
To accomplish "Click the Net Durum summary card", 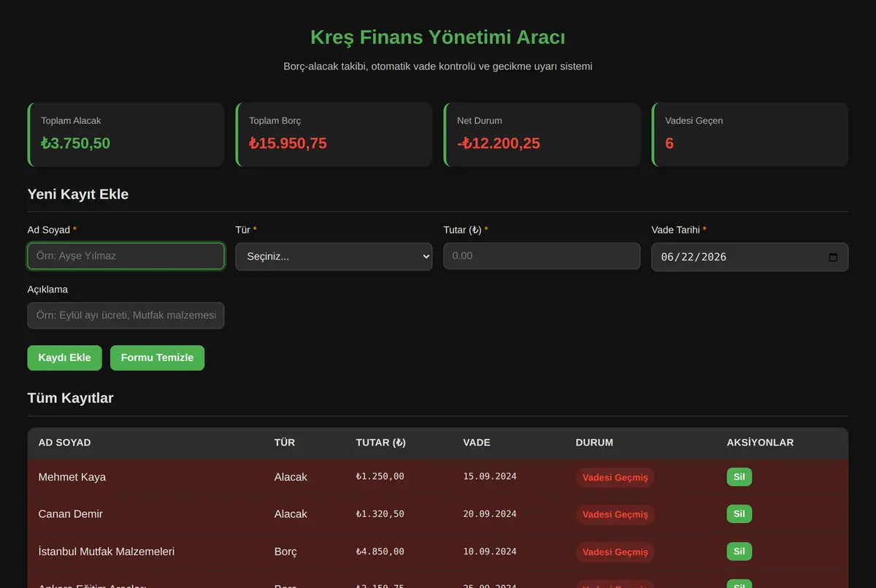I will point(542,134).
